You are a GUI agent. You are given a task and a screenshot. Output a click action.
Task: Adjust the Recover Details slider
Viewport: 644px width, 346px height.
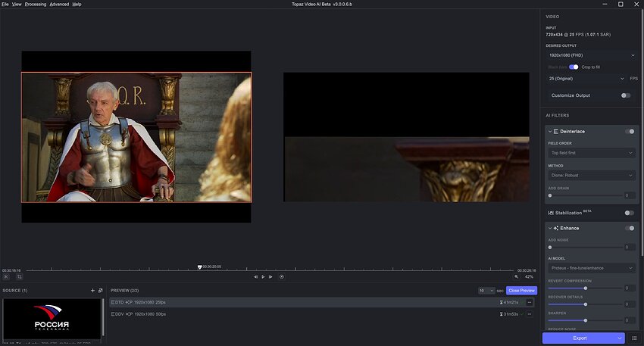click(585, 304)
